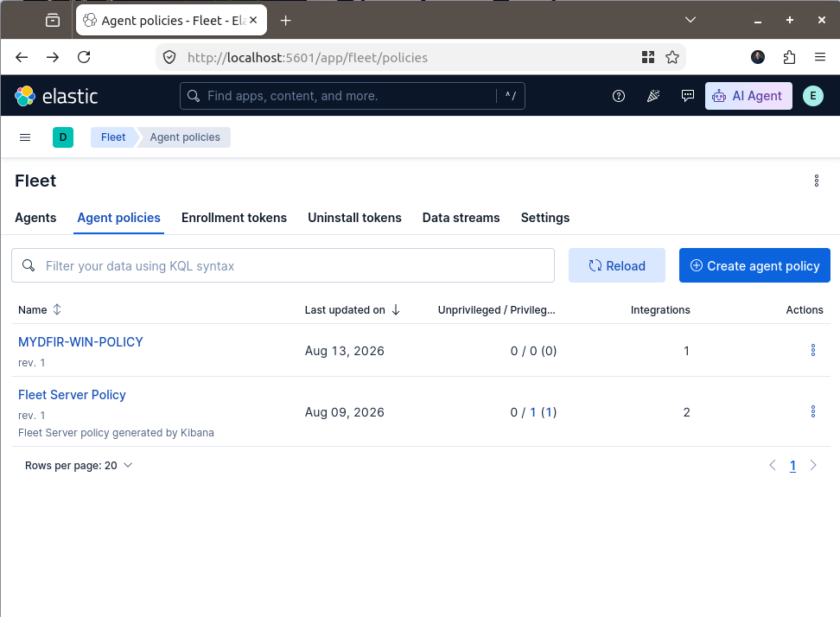Viewport: 840px width, 617px height.
Task: Go to next page of policies
Action: point(812,466)
